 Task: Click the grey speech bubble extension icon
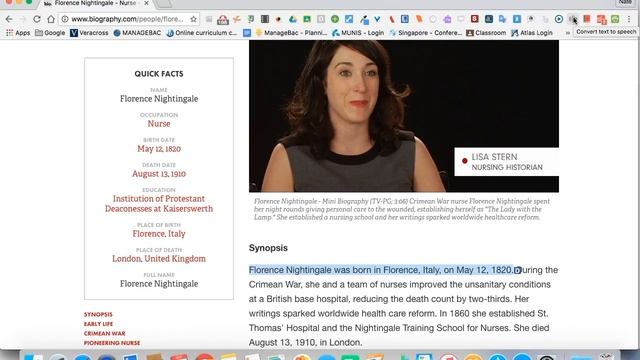pyautogui.click(x=461, y=19)
